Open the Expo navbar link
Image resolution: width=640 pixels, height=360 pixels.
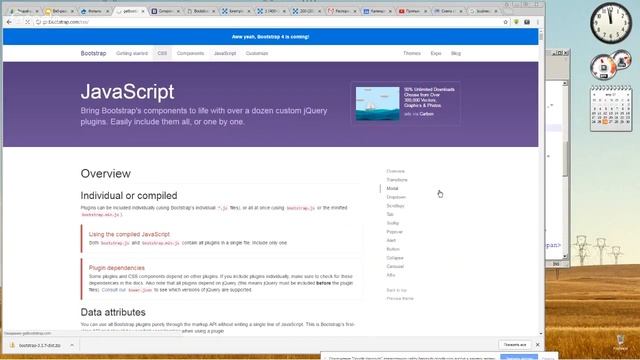click(x=436, y=53)
